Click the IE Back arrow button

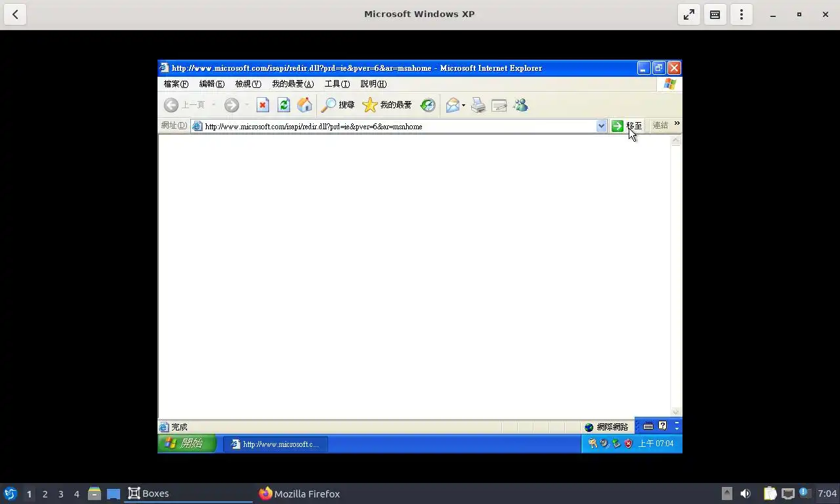[x=171, y=105]
